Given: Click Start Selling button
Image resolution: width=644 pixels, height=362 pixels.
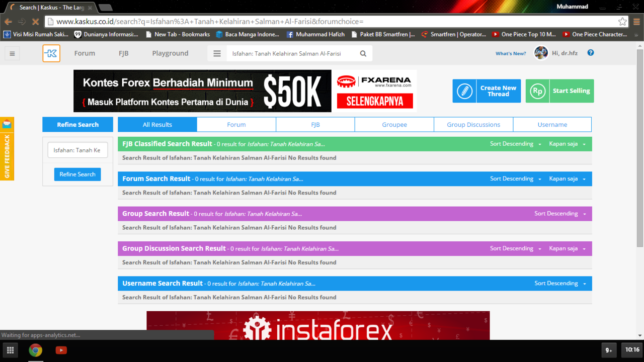Looking at the screenshot, I should click(559, 91).
